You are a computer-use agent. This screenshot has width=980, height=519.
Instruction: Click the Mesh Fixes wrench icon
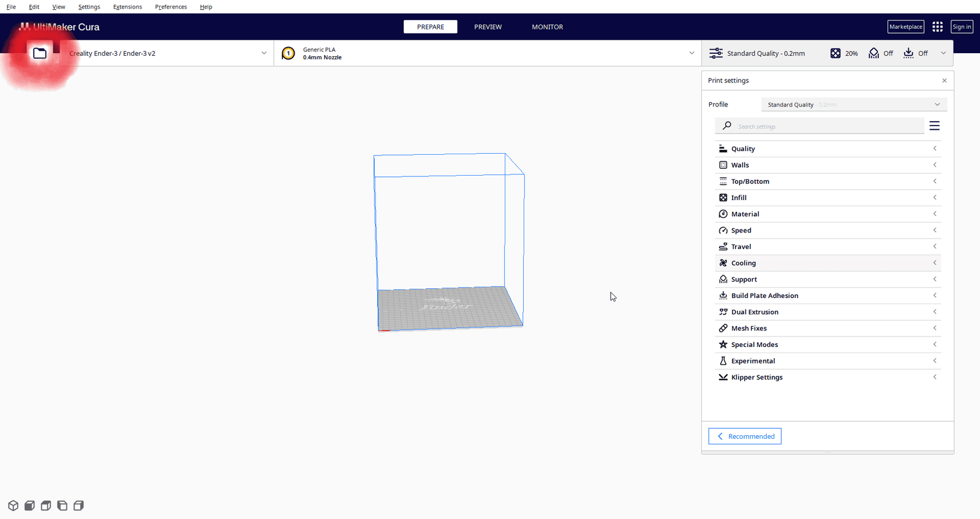click(x=723, y=328)
